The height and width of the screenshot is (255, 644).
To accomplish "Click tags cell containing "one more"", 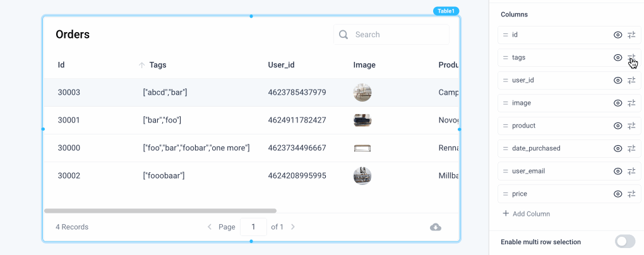I will pos(196,148).
